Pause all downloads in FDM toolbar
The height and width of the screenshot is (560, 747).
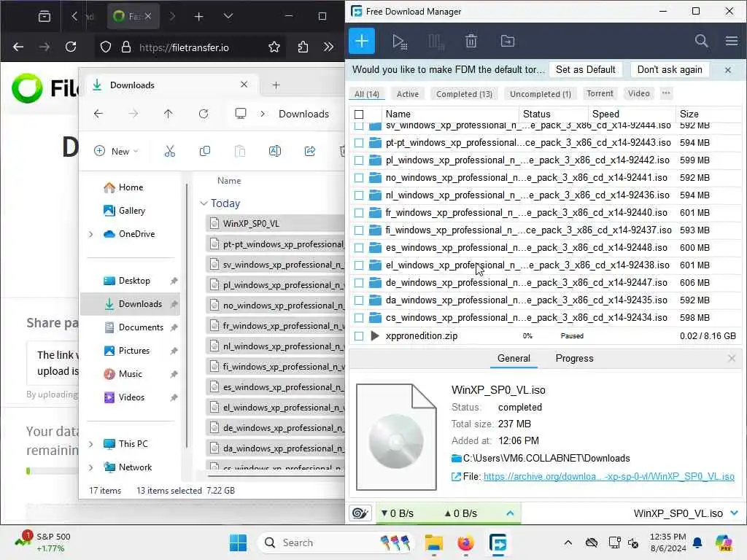click(x=436, y=42)
